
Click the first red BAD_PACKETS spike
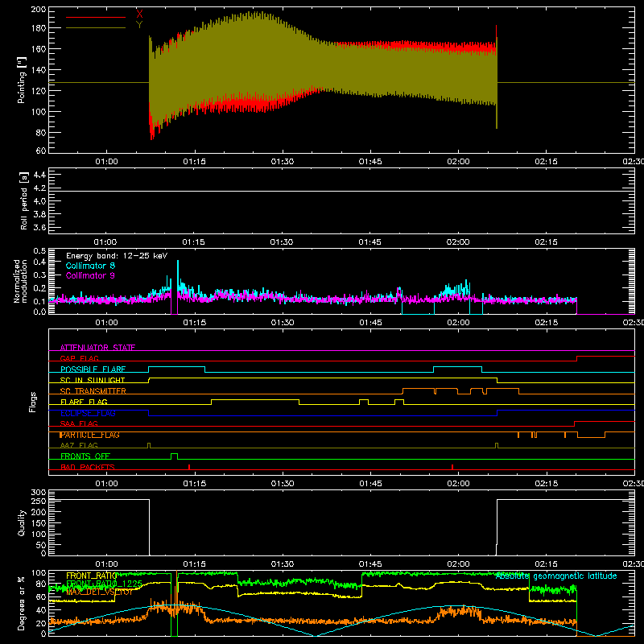coord(189,467)
